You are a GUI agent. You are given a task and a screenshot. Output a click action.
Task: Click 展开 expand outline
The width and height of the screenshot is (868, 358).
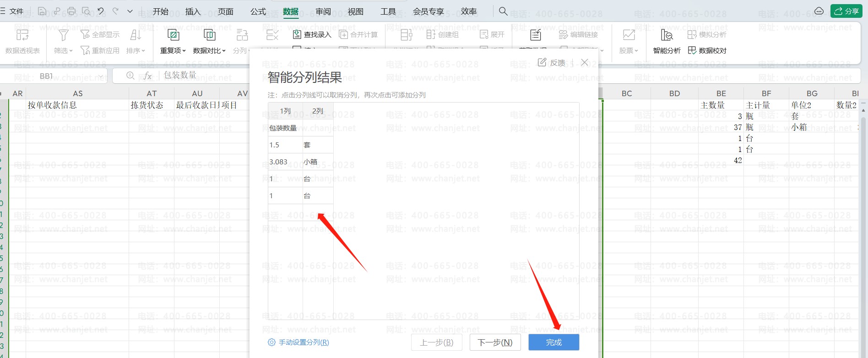click(492, 34)
